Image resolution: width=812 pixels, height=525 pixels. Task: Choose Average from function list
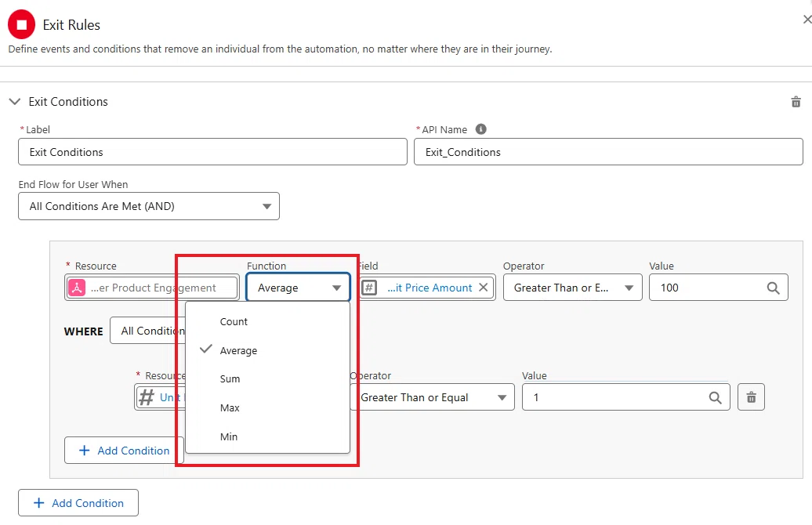[x=267, y=350]
